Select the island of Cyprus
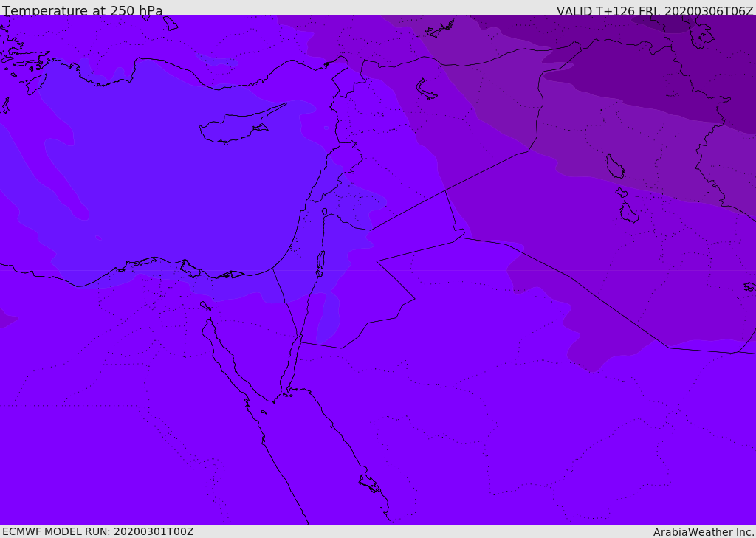 click(236, 126)
